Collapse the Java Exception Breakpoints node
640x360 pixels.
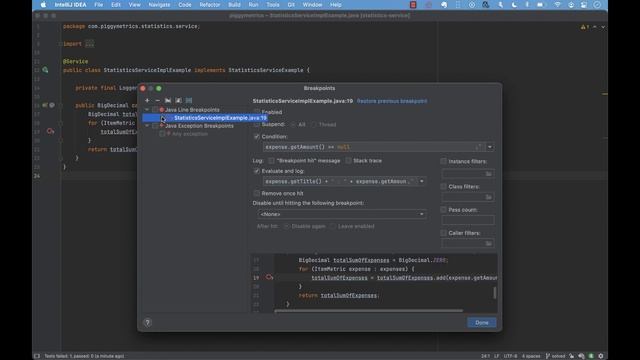(147, 126)
